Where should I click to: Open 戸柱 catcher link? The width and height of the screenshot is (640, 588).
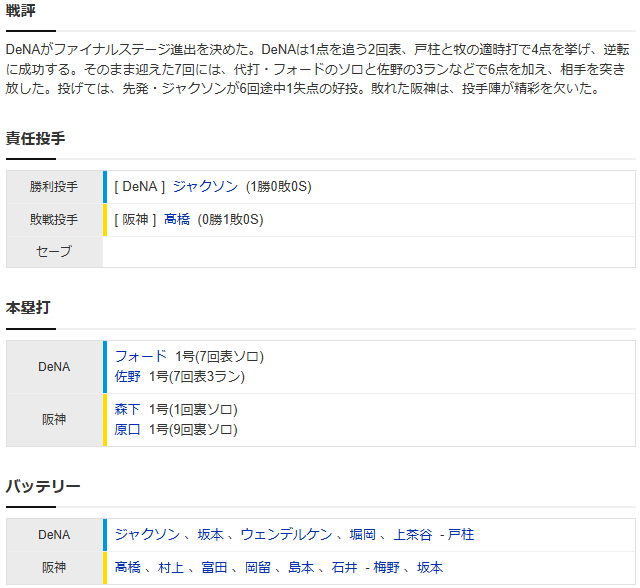click(461, 534)
